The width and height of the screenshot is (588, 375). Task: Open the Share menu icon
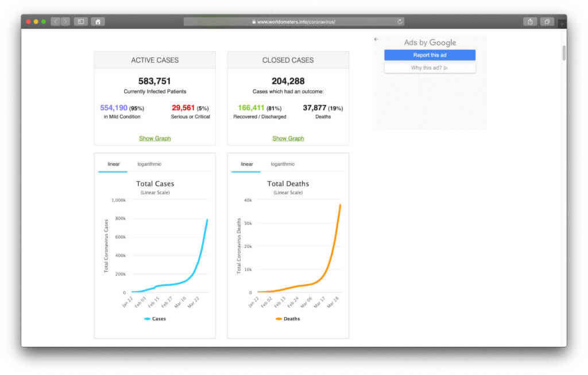tap(530, 22)
